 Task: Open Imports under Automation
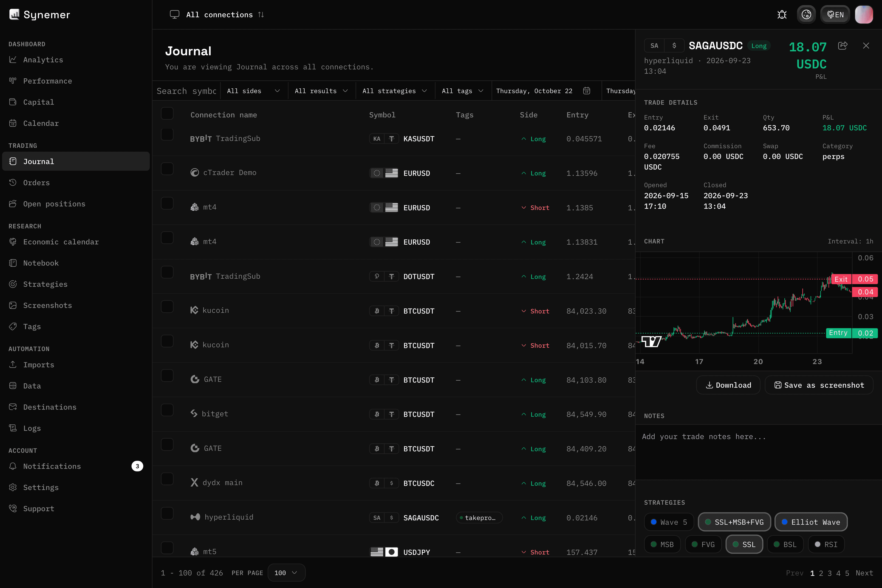[x=76, y=365]
